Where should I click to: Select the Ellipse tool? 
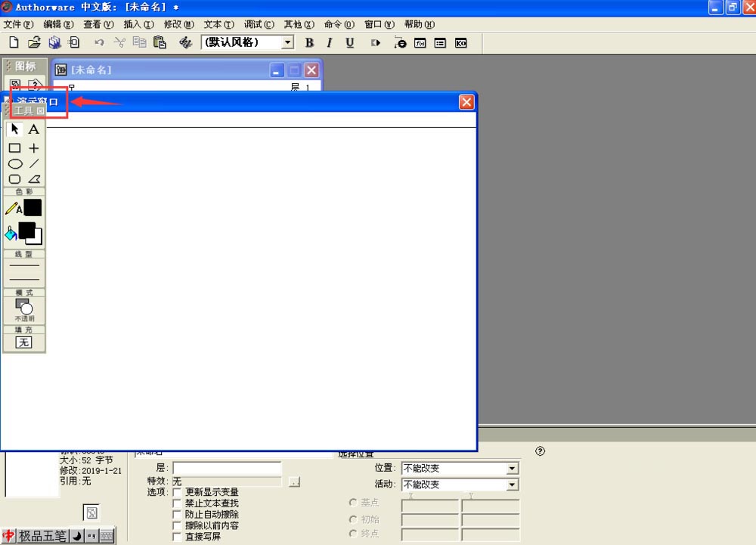[x=15, y=164]
